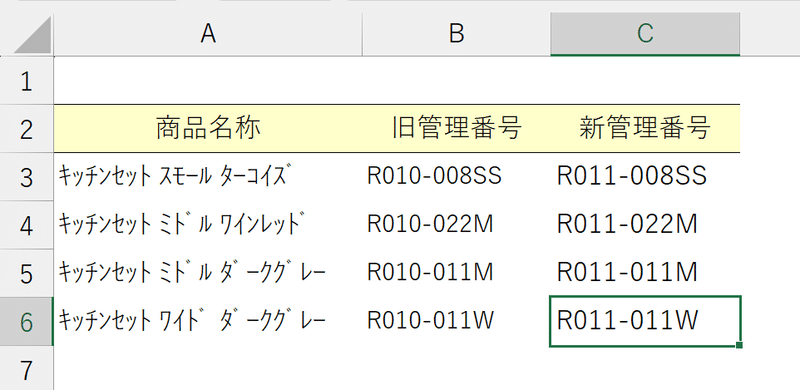Select row 7 header
The height and width of the screenshot is (390, 800).
pyautogui.click(x=27, y=369)
